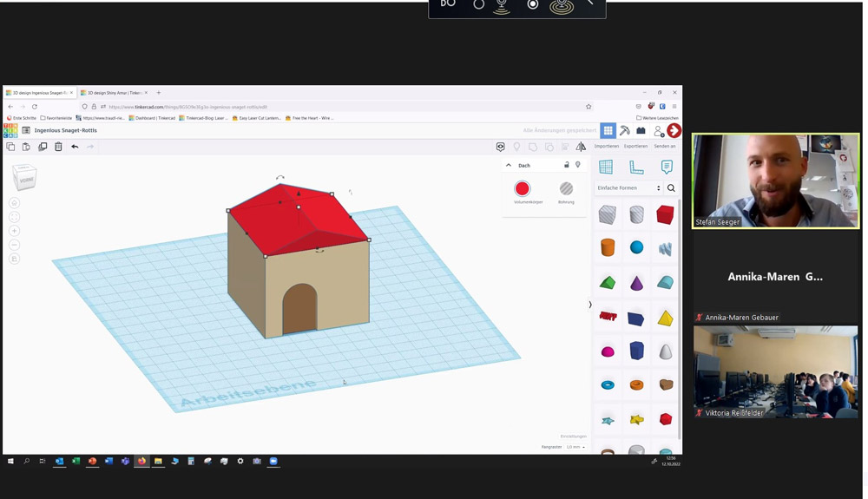Collapse the shapes panel side arrow
The image size is (868, 499).
590,305
